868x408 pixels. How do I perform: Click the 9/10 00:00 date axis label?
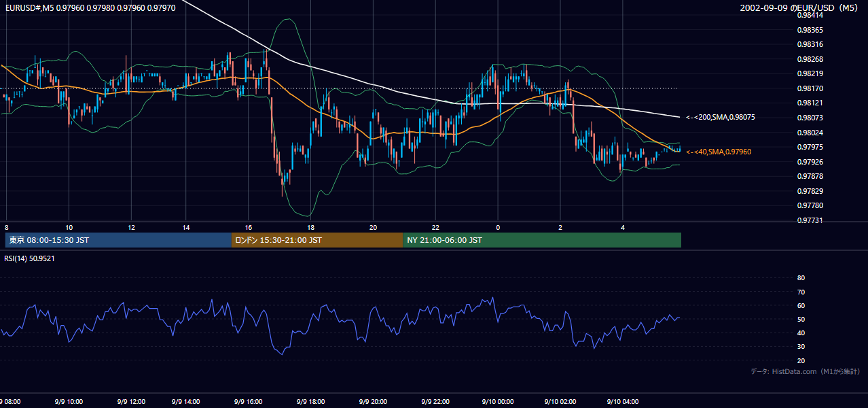[498, 402]
